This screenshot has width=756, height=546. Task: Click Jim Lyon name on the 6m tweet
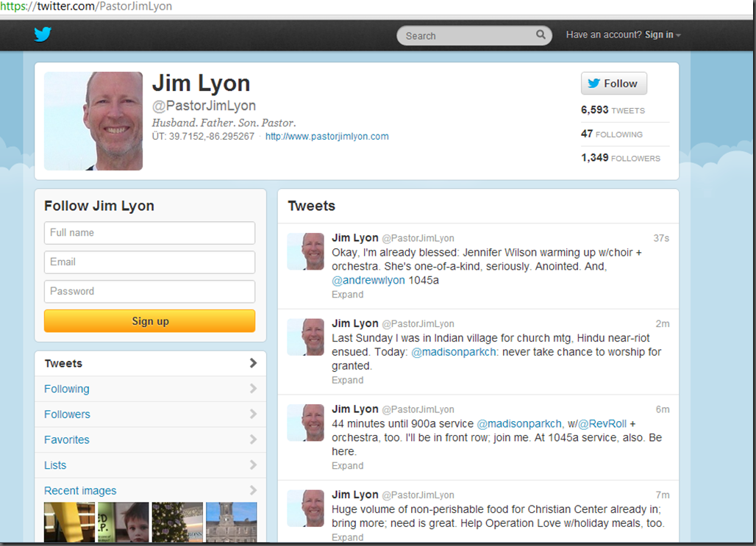coord(355,409)
